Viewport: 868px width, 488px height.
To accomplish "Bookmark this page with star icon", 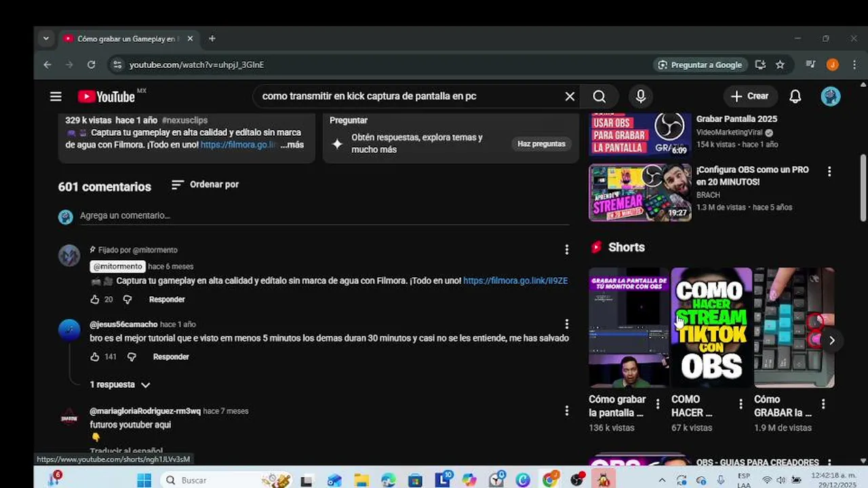I will tap(780, 65).
